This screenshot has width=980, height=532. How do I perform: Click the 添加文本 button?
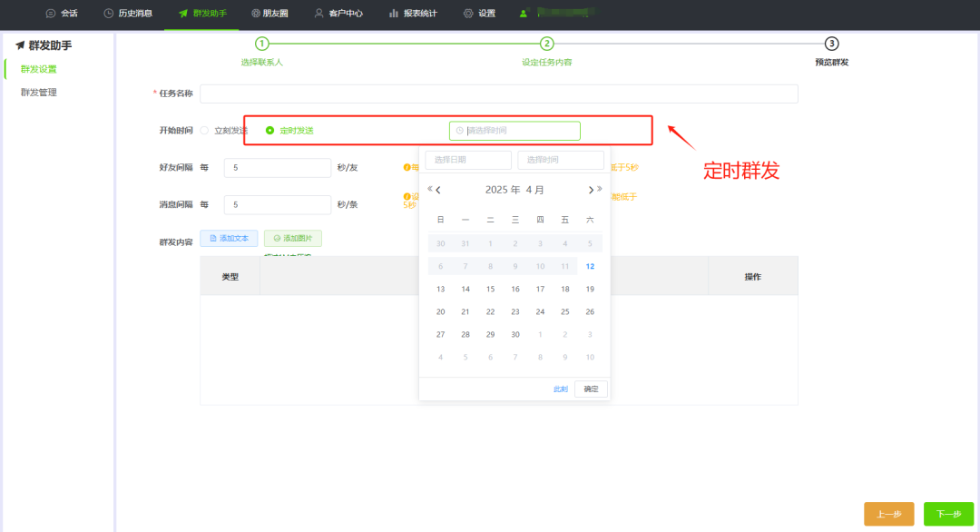point(229,238)
